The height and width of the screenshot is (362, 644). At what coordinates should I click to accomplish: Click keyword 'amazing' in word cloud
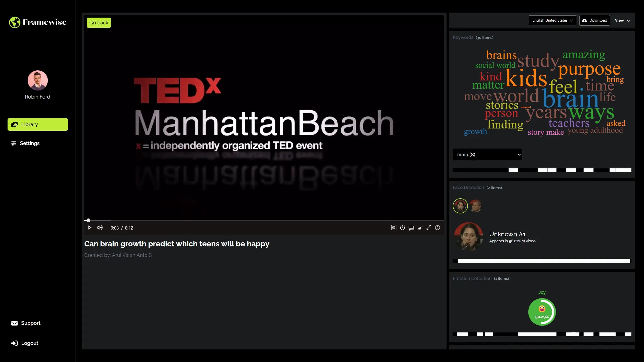pyautogui.click(x=584, y=54)
